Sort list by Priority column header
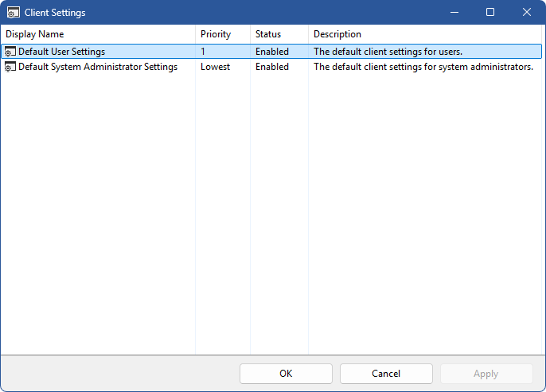Image resolution: width=546 pixels, height=392 pixels. coord(215,34)
